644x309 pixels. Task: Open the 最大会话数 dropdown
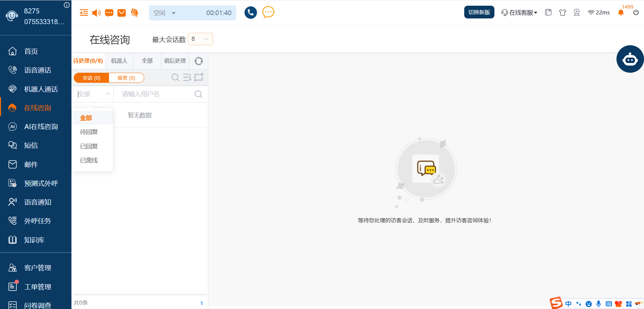(x=200, y=39)
